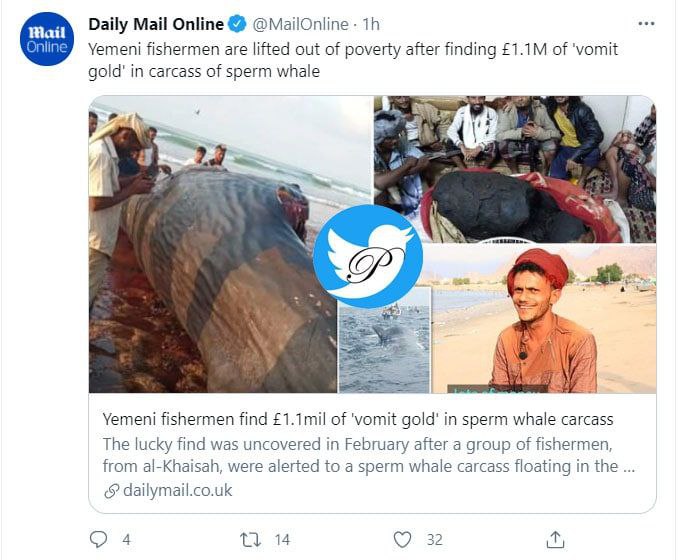Click the retweet count of 14

click(281, 539)
